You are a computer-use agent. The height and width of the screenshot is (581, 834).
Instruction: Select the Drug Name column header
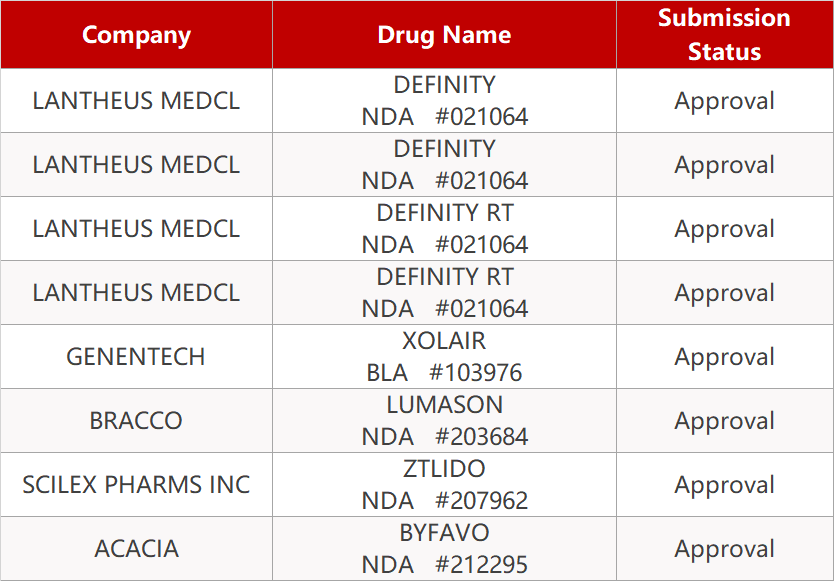[444, 35]
